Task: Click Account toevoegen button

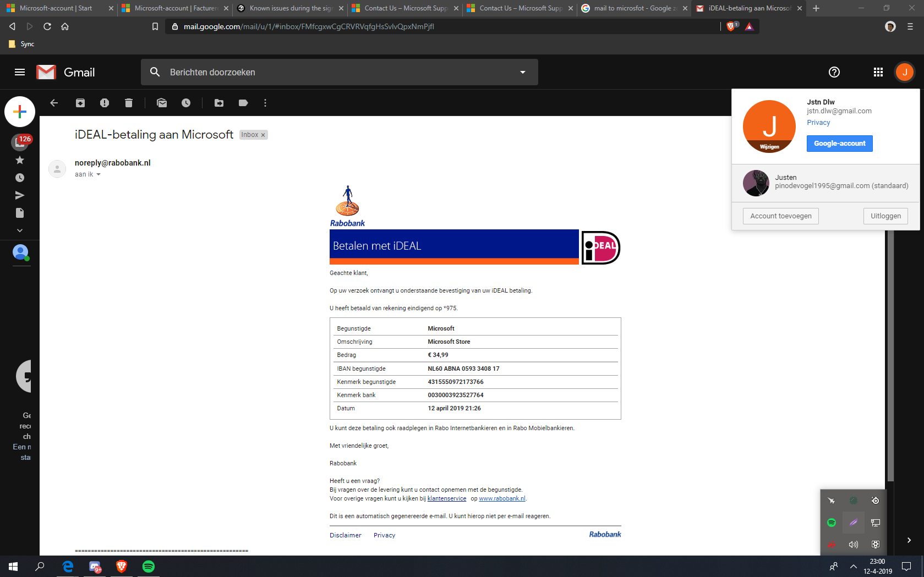Action: point(780,216)
